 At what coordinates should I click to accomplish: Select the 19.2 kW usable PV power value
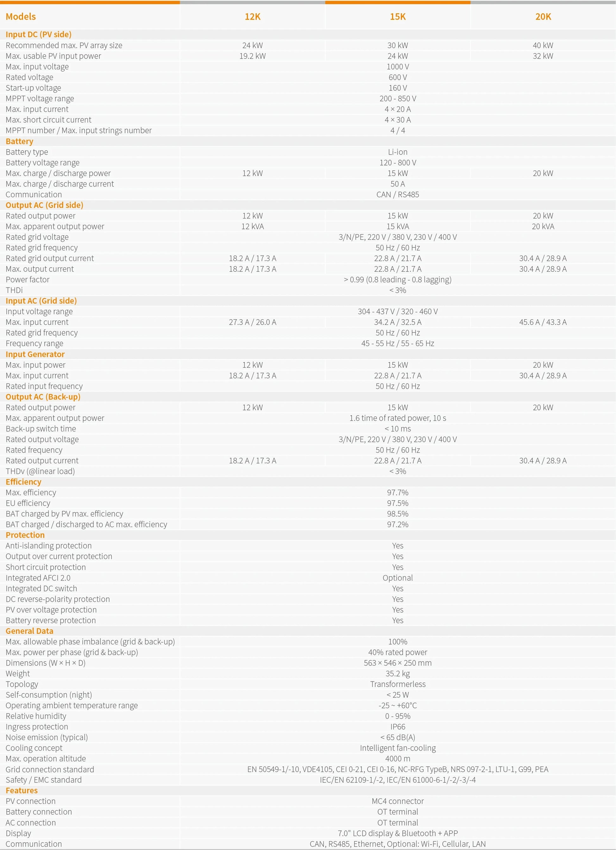(x=252, y=56)
